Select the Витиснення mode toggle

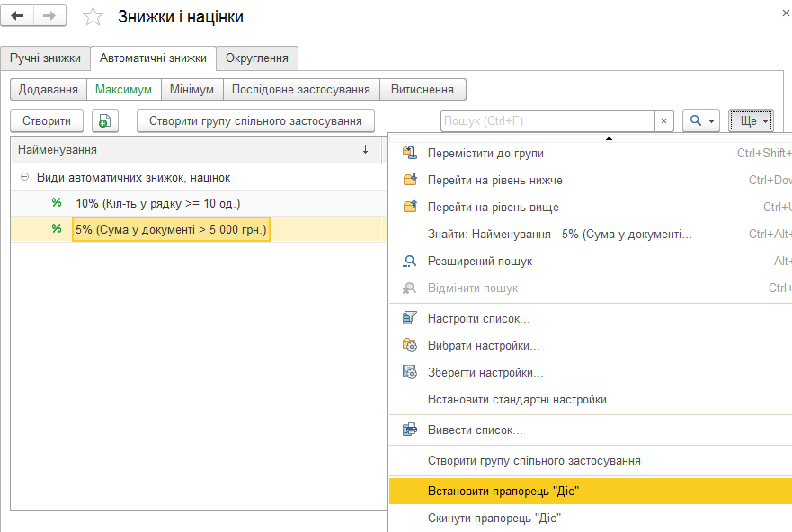(x=423, y=89)
